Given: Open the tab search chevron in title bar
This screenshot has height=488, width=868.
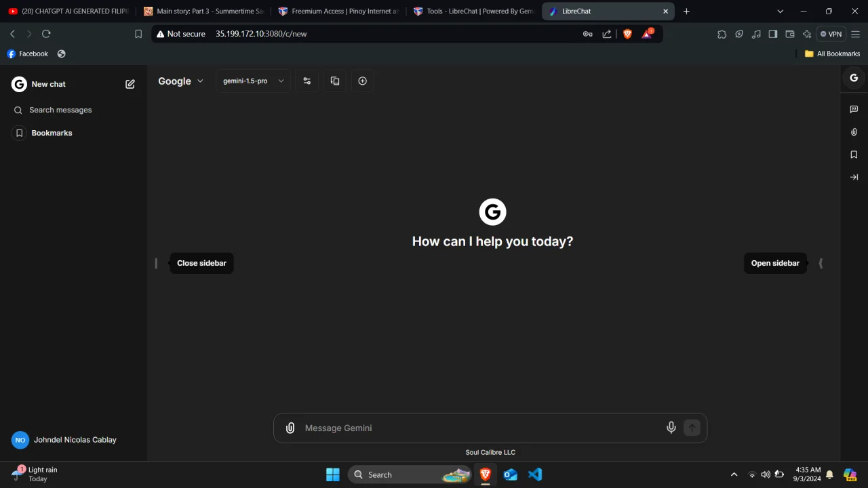Looking at the screenshot, I should click(x=780, y=11).
